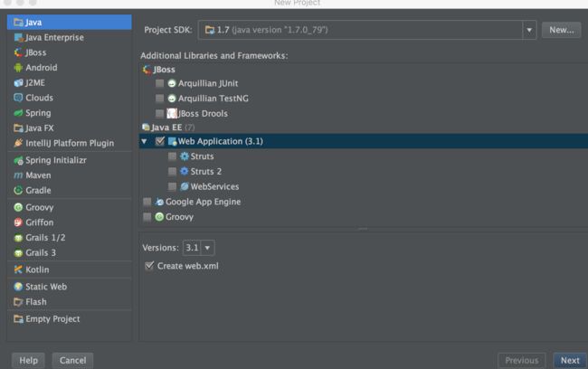Click the IntelliJ Platform Plugin icon
This screenshot has height=369, width=588.
click(x=18, y=143)
